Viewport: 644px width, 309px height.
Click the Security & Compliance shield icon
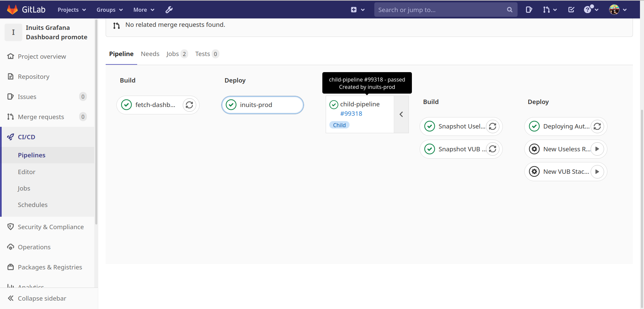pyautogui.click(x=11, y=227)
